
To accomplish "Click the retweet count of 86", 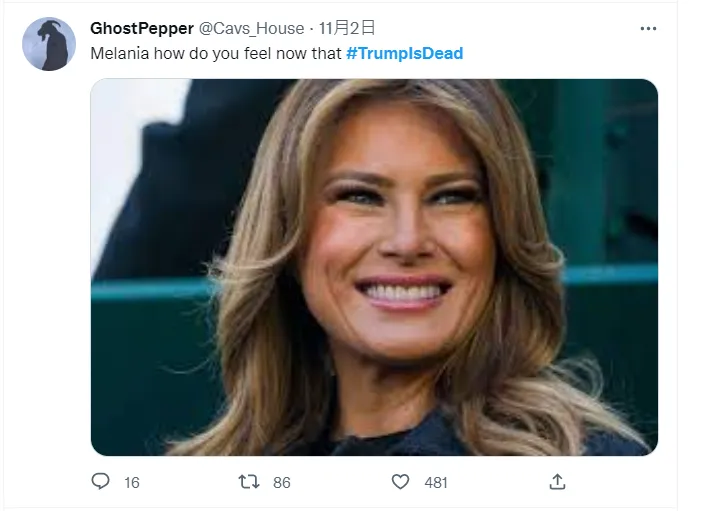I will (x=282, y=483).
